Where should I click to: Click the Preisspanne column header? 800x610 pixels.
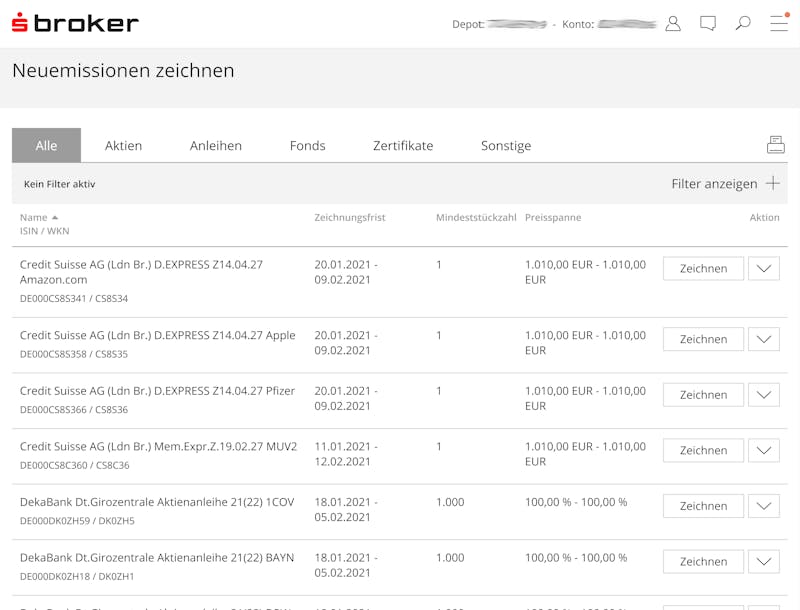(553, 218)
